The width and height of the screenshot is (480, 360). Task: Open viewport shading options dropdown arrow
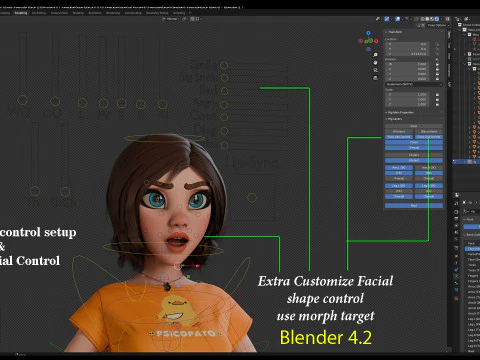click(441, 19)
